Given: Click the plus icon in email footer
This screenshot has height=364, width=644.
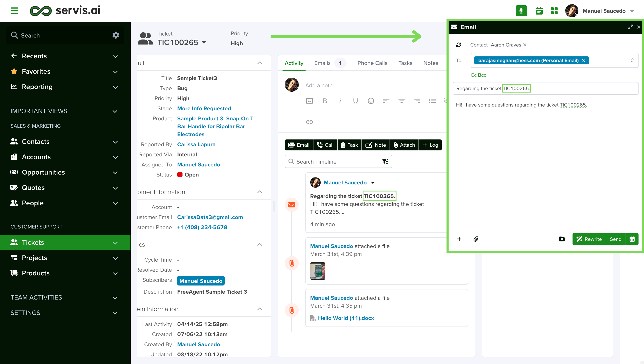Looking at the screenshot, I should tap(459, 239).
